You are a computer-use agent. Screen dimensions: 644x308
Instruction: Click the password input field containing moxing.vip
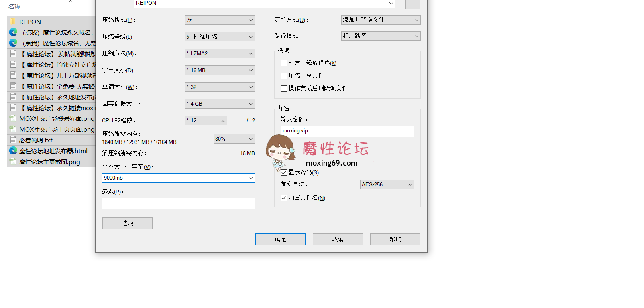347,131
